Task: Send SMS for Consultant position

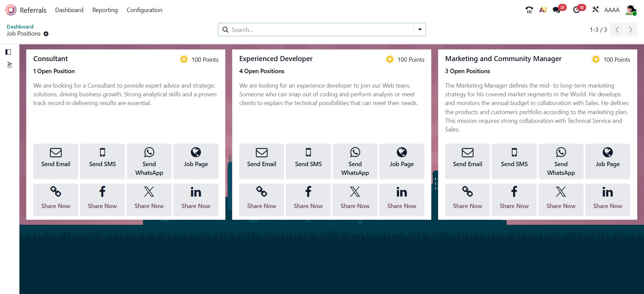Action: 102,161
